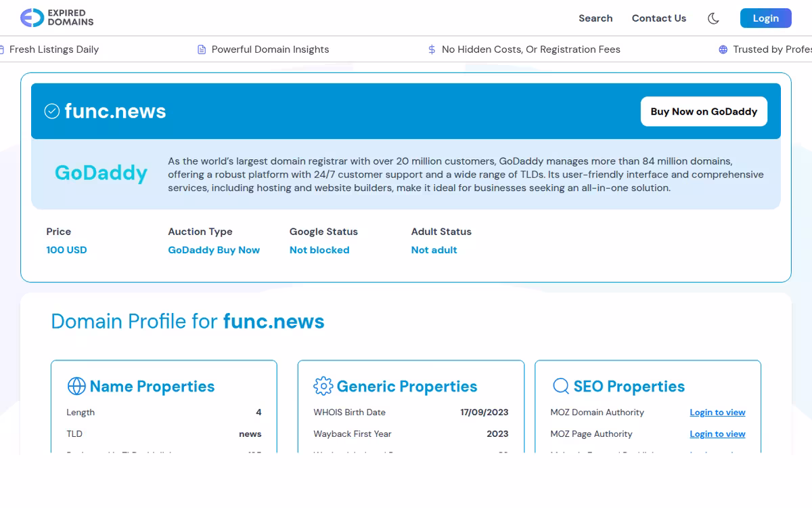The width and height of the screenshot is (812, 508).
Task: Click Login to view for MOZ Page Authority
Action: pyautogui.click(x=717, y=434)
